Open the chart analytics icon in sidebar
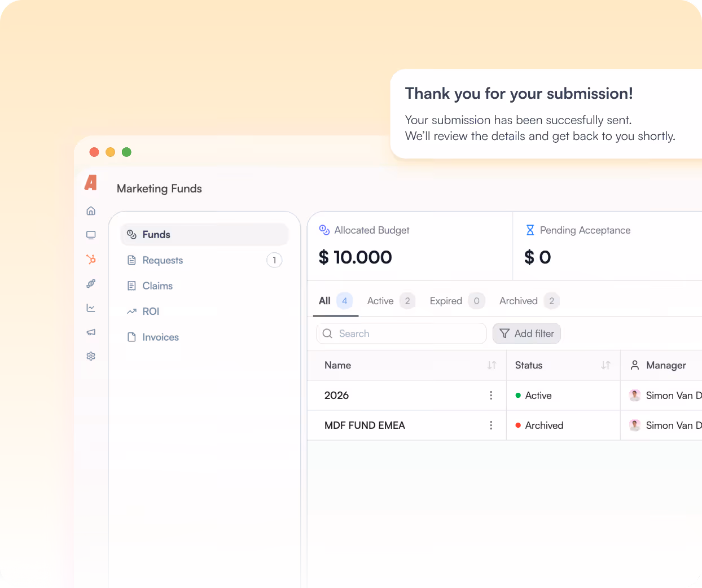 [x=91, y=308]
